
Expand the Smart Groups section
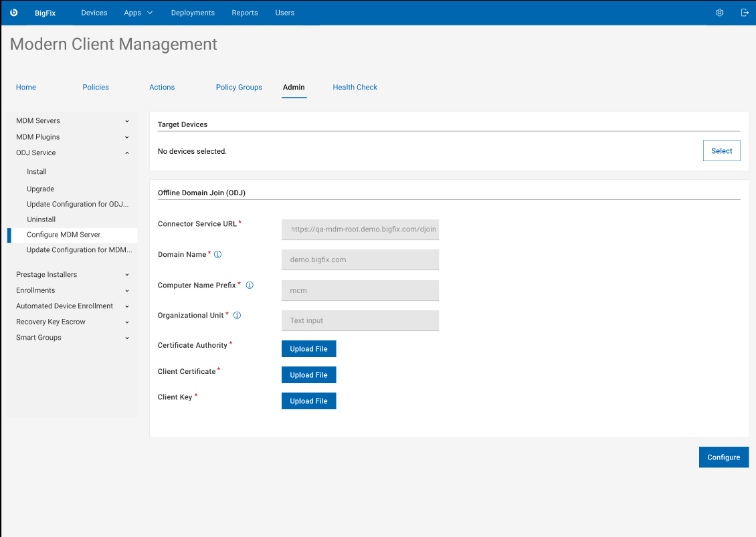127,338
